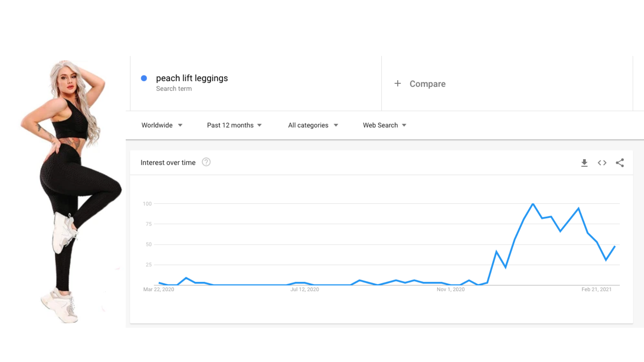Click the Mar 22, 2020 axis label

tap(159, 289)
